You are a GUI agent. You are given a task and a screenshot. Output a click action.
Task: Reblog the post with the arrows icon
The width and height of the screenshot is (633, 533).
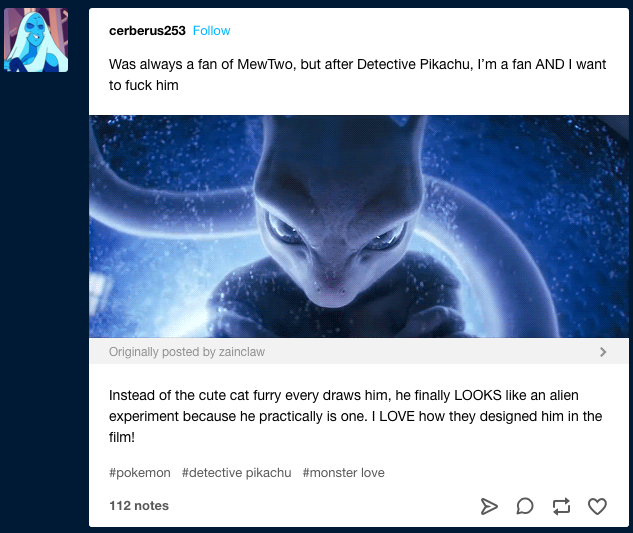[x=561, y=506]
